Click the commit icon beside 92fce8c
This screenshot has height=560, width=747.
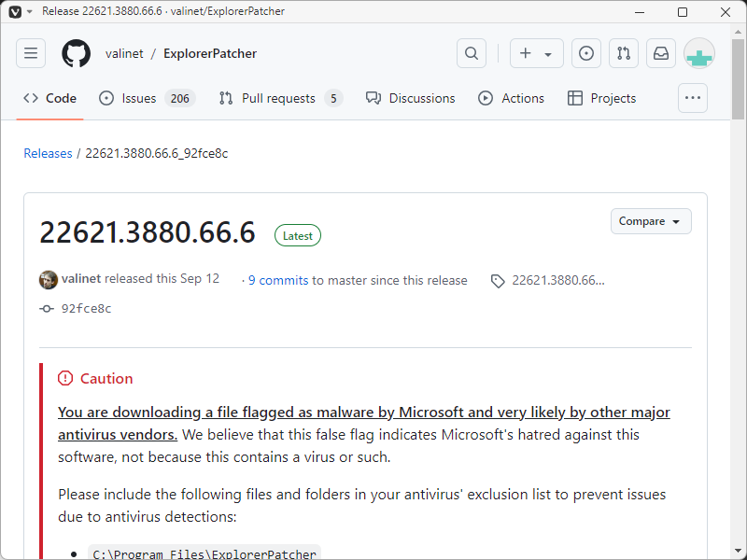click(x=47, y=309)
